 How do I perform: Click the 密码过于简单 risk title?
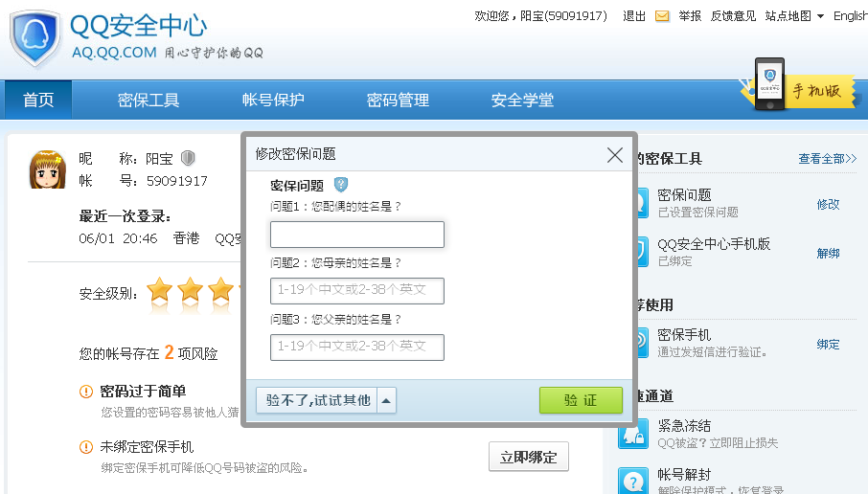click(143, 392)
